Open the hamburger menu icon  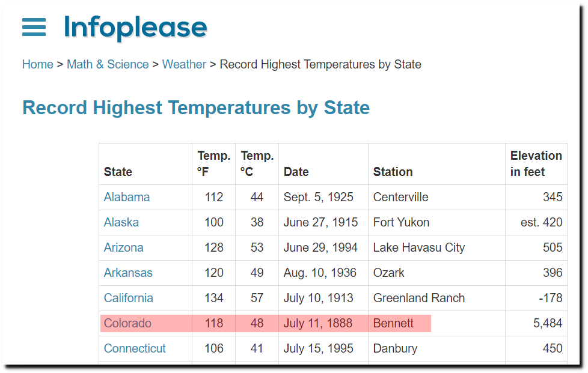click(34, 27)
